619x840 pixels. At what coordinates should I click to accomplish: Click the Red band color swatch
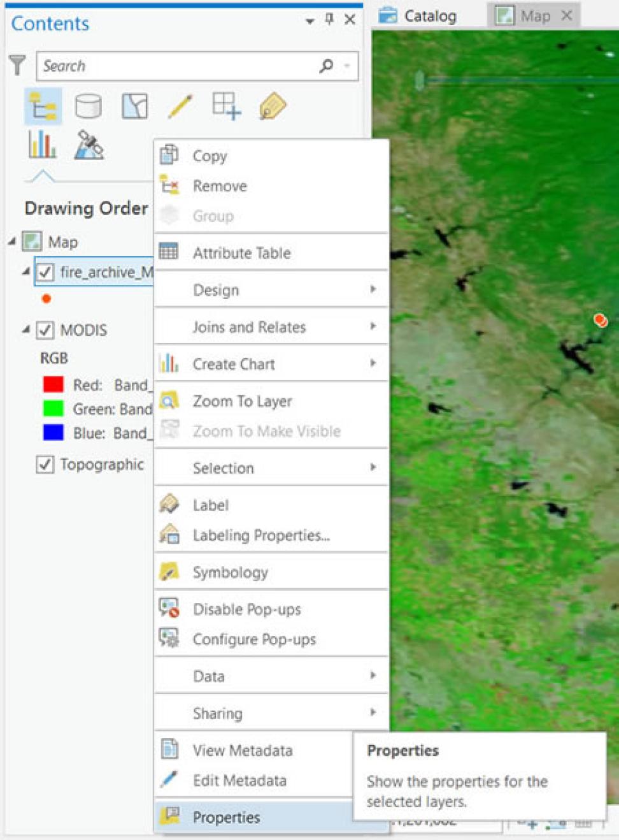53,384
